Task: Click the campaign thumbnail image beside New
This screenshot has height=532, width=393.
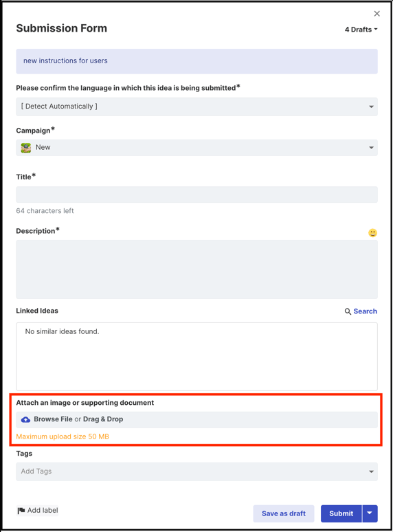Action: (26, 148)
